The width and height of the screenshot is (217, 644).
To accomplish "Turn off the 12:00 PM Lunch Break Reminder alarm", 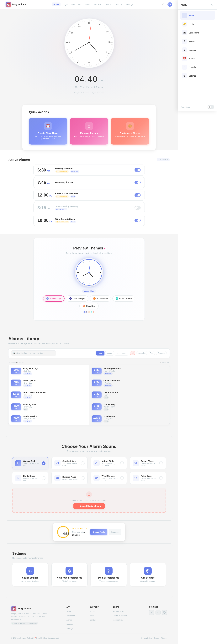I will [x=137, y=195].
